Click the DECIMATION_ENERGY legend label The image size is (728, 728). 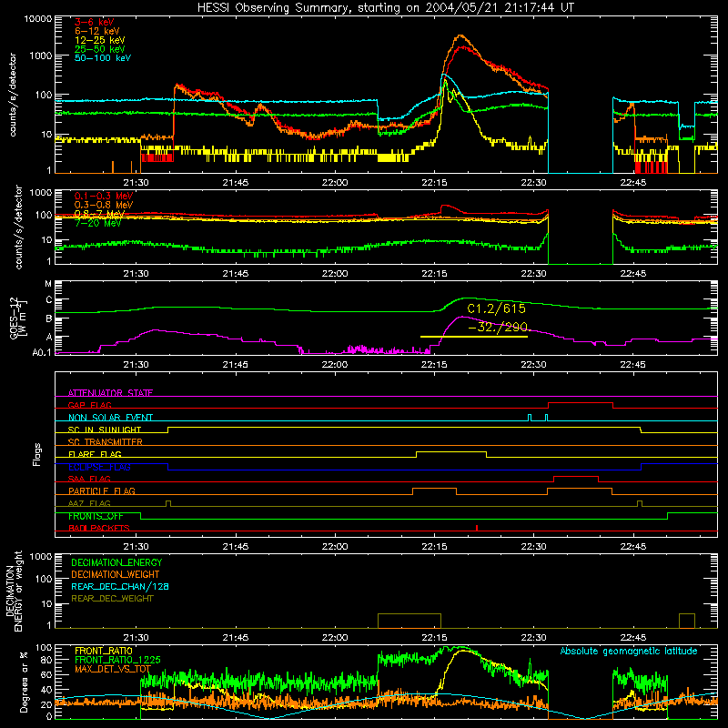pyautogui.click(x=116, y=562)
